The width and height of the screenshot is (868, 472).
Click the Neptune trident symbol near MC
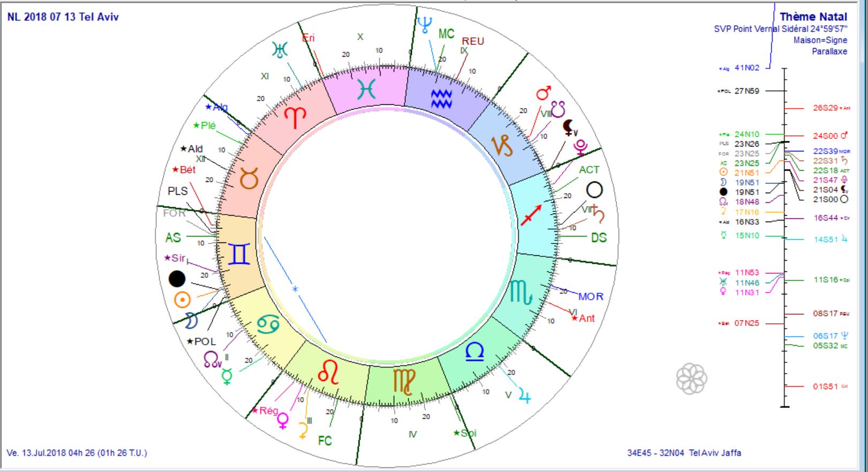425,24
